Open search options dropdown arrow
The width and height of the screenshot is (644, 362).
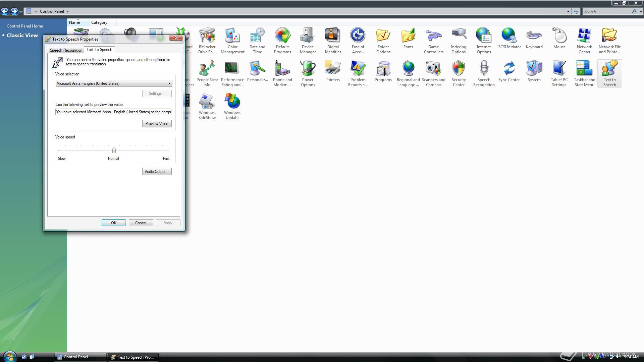tap(641, 11)
